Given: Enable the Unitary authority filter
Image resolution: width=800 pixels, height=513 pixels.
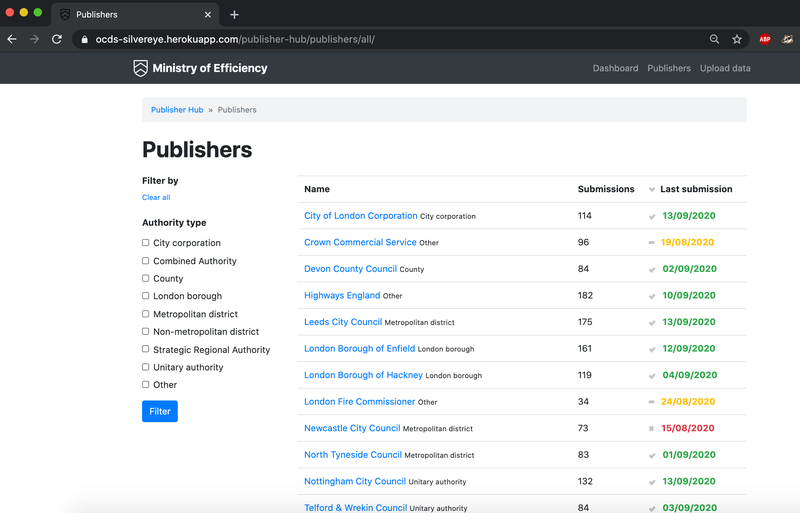Looking at the screenshot, I should pos(145,367).
